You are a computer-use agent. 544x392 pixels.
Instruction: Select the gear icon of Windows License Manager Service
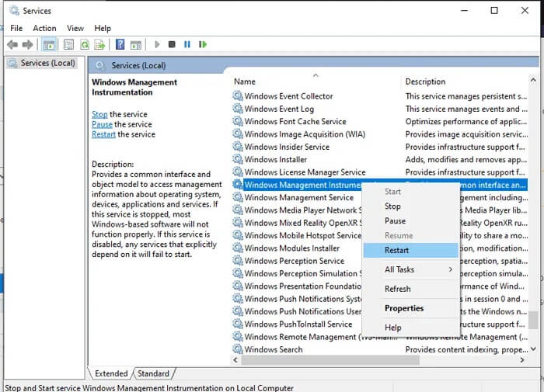[x=238, y=172]
